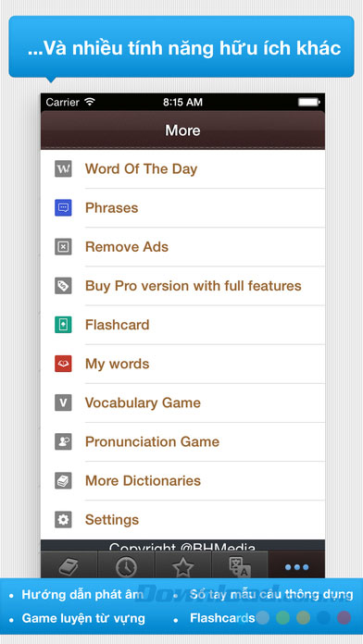Tap the price-tag icon for Buy Pro

[63, 286]
